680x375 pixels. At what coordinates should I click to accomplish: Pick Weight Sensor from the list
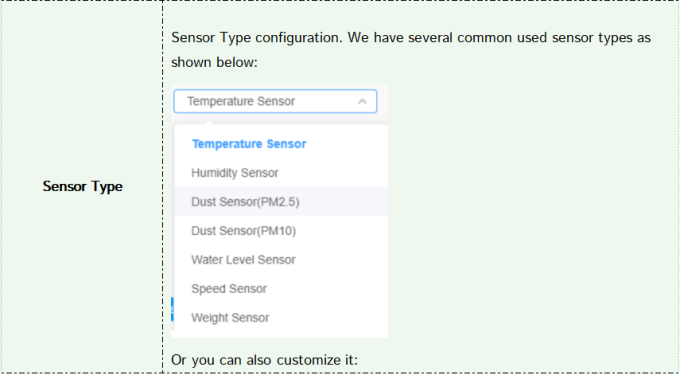281,318
